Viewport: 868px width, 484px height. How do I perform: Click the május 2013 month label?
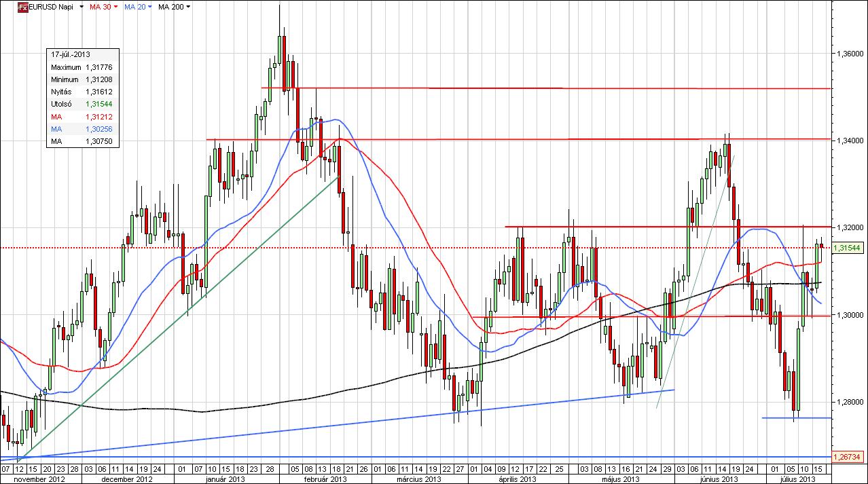tap(621, 479)
